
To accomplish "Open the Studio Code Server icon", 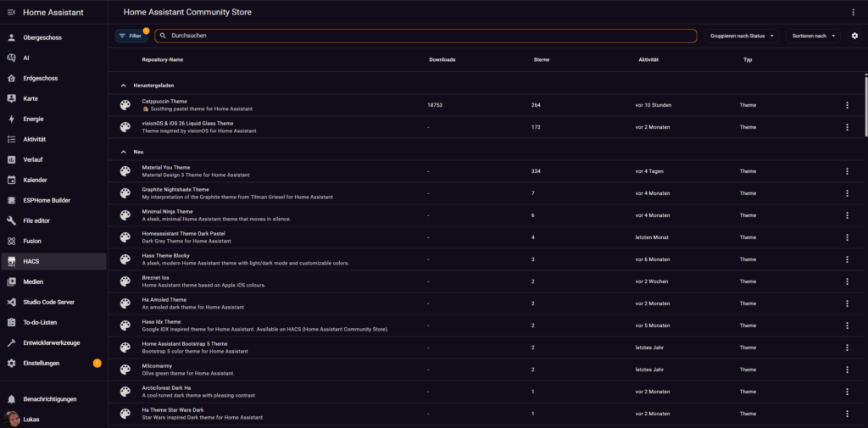I will click(x=12, y=302).
